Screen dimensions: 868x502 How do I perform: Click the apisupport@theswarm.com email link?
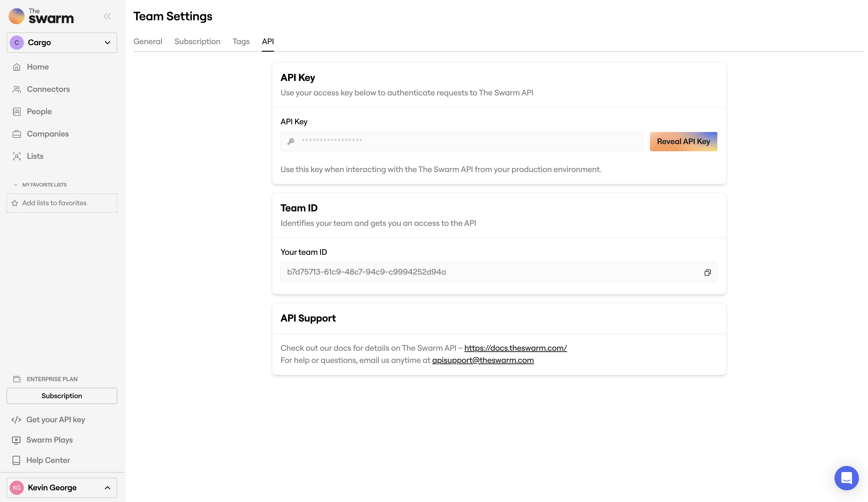coord(482,360)
